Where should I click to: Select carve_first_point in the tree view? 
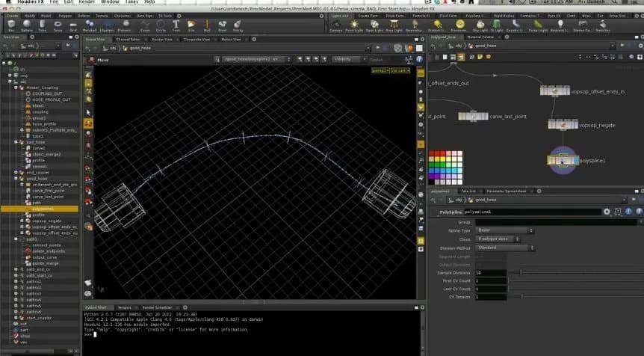[x=48, y=191]
